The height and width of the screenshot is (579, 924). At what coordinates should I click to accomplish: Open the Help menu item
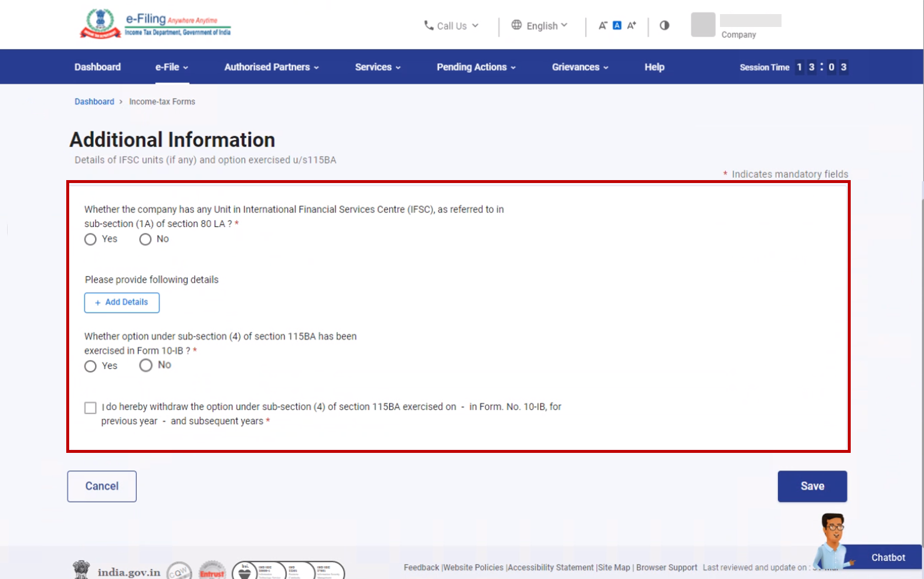(654, 67)
